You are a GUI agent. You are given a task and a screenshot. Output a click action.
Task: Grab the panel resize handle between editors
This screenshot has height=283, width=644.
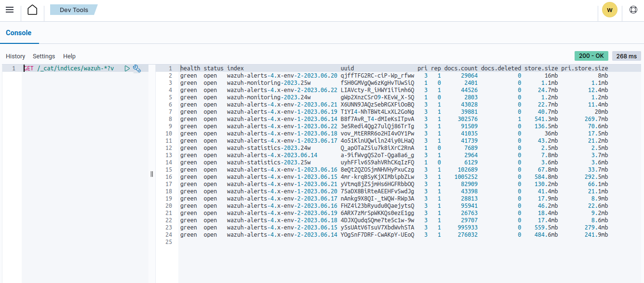(x=152, y=174)
